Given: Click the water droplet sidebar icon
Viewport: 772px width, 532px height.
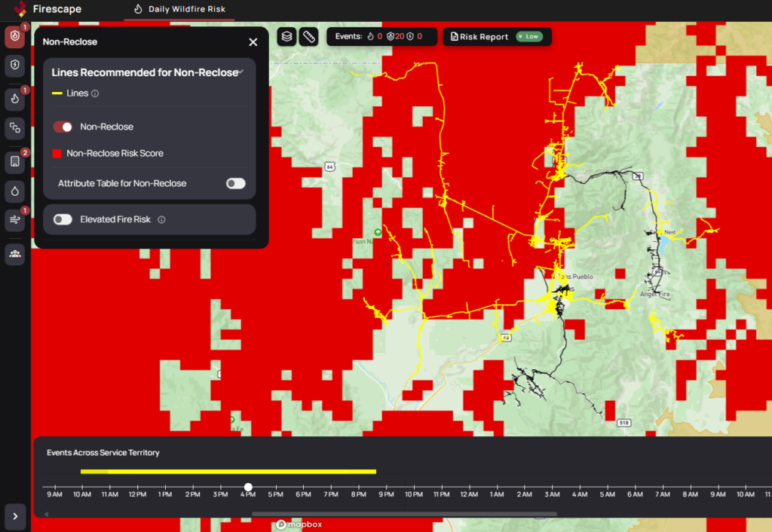Looking at the screenshot, I should (x=15, y=191).
